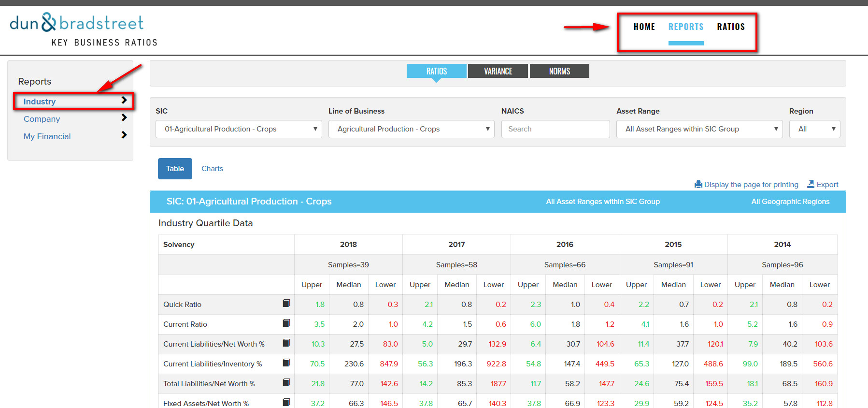The width and height of the screenshot is (868, 408).
Task: Click the Quick Ratio row label
Action: 182,305
